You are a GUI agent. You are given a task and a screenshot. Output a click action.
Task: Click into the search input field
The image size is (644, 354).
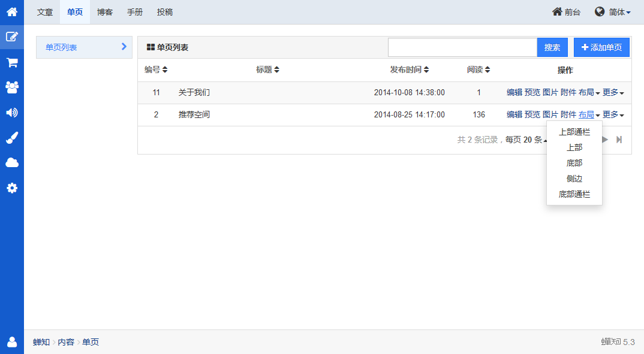462,47
